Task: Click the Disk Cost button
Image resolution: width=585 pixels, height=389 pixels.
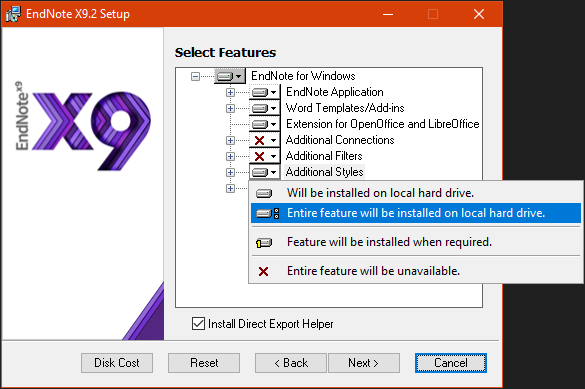Action: 117,363
